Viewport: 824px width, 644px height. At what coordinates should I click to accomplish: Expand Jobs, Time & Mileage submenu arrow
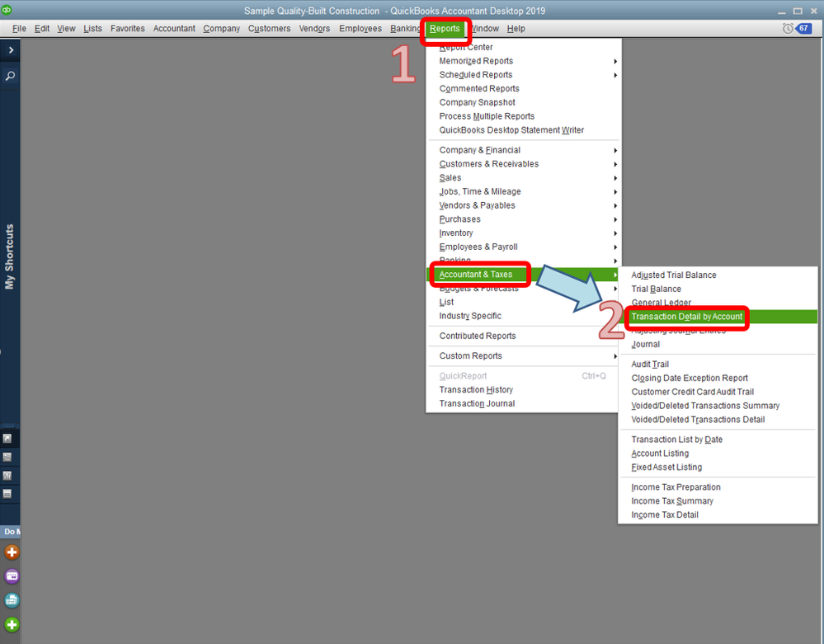click(614, 192)
